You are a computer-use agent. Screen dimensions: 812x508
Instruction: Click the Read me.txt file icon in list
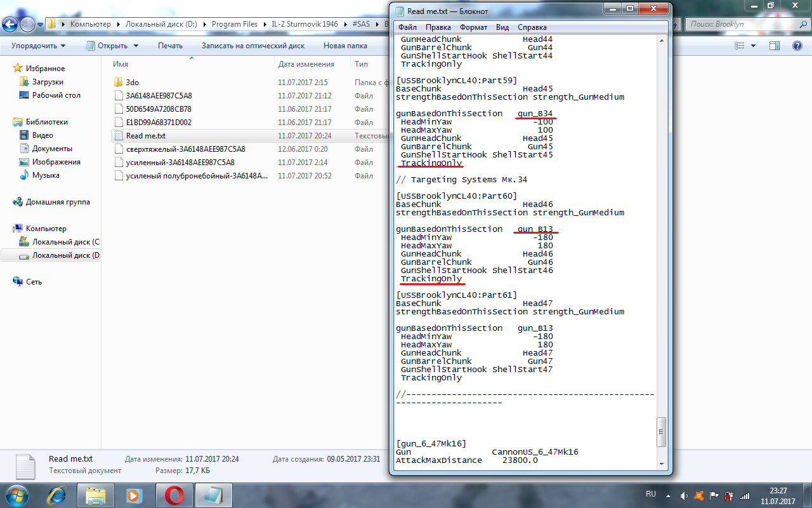point(119,136)
